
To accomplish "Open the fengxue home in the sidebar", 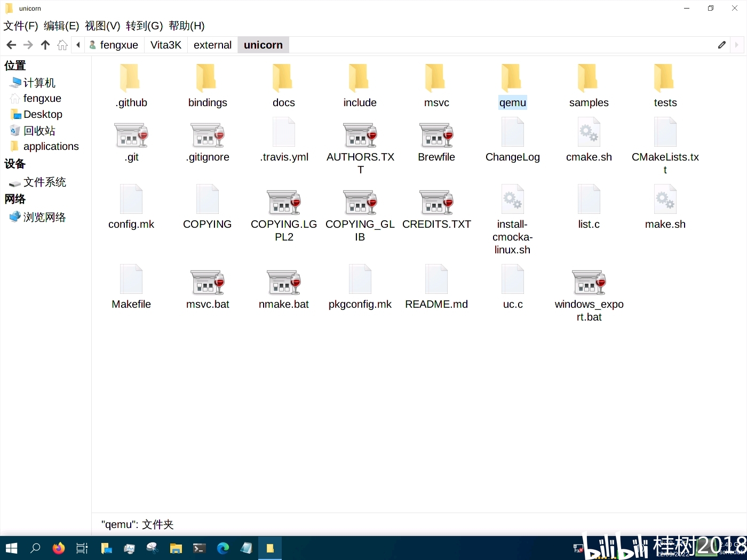I will click(x=36, y=99).
